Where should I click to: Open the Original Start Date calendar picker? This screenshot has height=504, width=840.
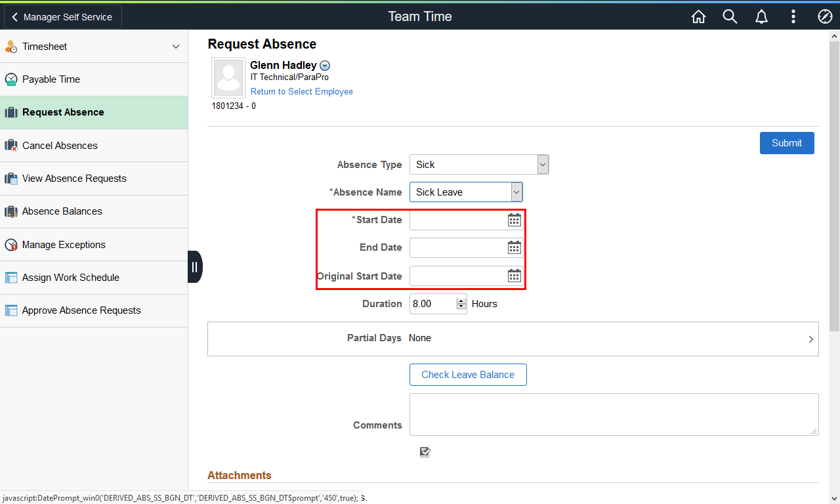[x=514, y=276]
